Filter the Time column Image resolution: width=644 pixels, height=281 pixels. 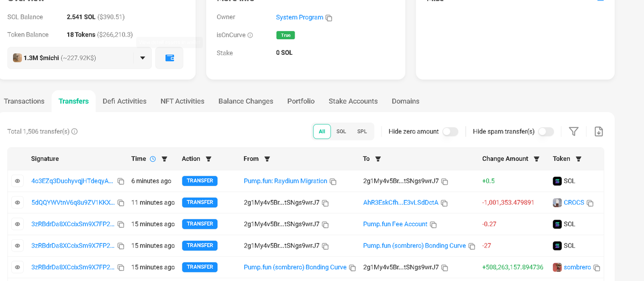pos(165,159)
